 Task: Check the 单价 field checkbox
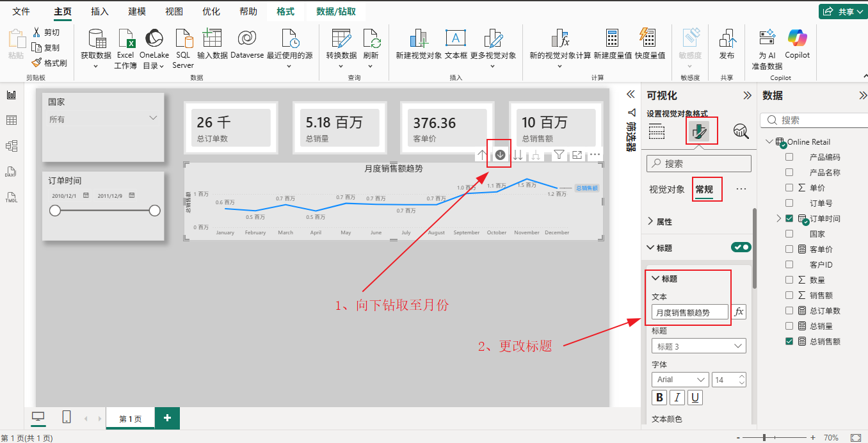[x=789, y=188]
